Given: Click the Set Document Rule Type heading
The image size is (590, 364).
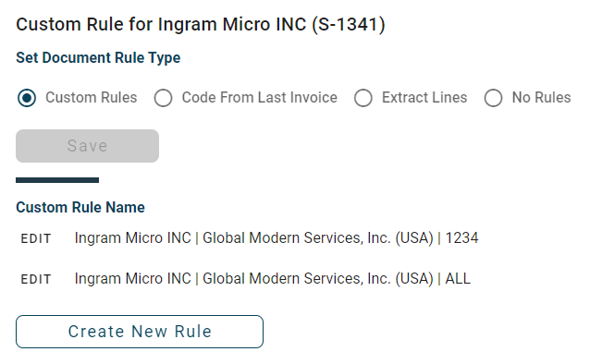Looking at the screenshot, I should (x=98, y=58).
